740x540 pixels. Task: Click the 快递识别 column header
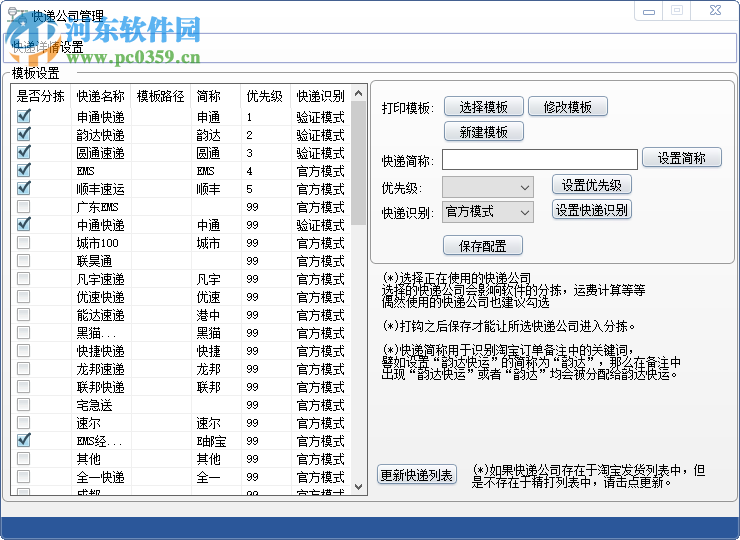click(x=320, y=96)
